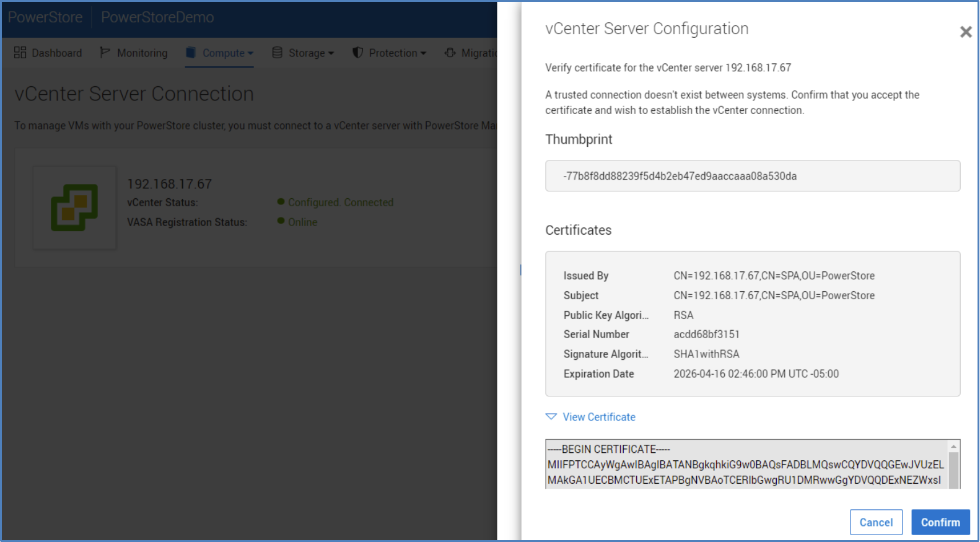Click the PowerStoreDemo cluster name
The height and width of the screenshot is (542, 980).
click(x=157, y=17)
